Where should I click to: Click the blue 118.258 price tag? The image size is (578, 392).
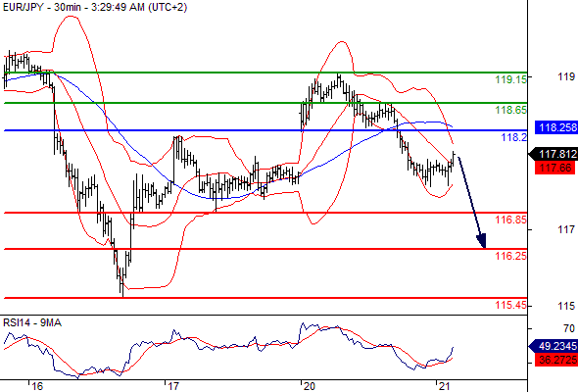pos(556,127)
